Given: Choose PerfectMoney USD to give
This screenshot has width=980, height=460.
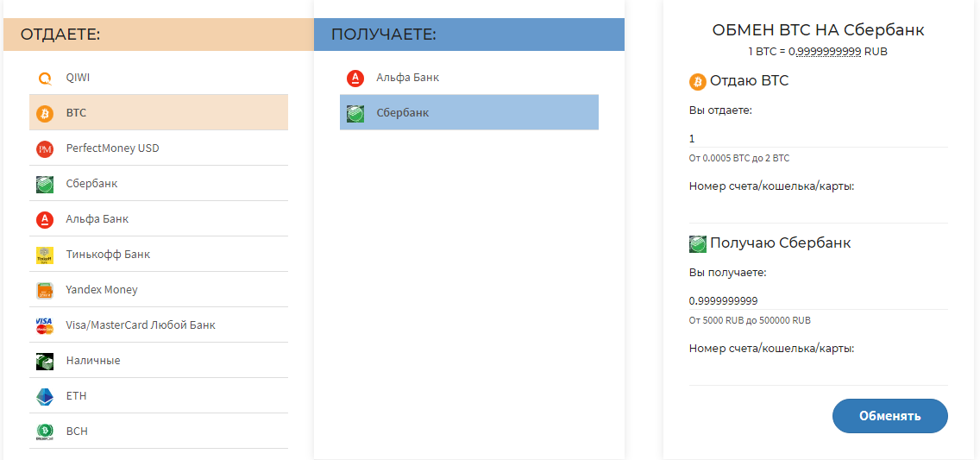Looking at the screenshot, I should point(159,148).
